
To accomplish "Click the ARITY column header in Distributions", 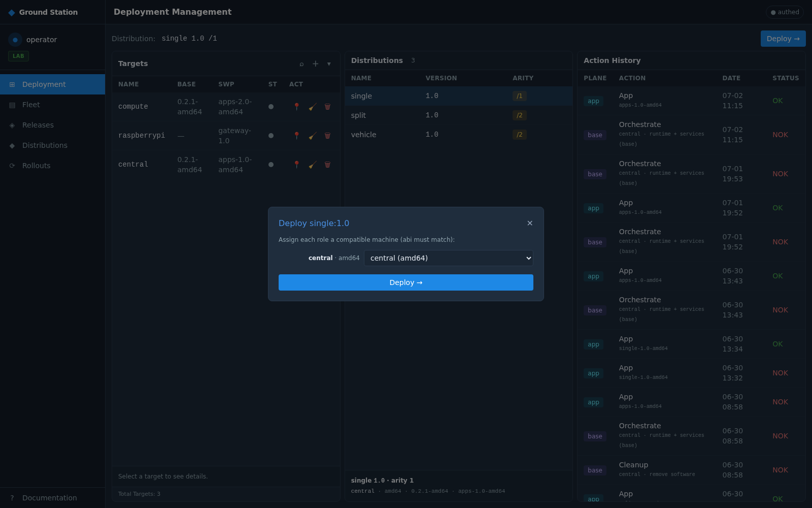I will click(x=523, y=78).
